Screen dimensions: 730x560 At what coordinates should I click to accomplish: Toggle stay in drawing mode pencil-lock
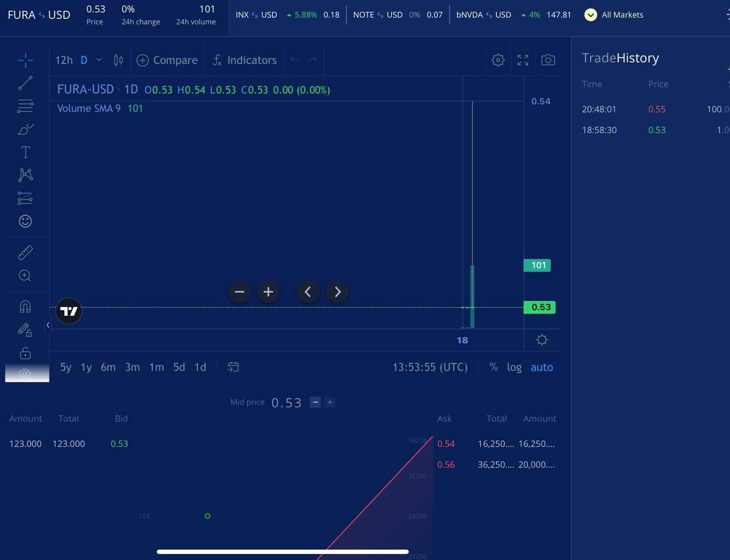click(x=25, y=330)
